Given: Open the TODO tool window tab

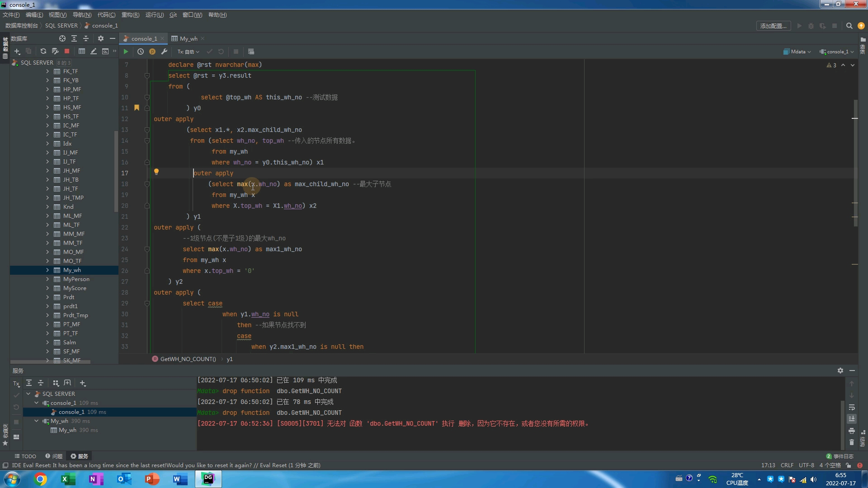Looking at the screenshot, I should pos(25,456).
